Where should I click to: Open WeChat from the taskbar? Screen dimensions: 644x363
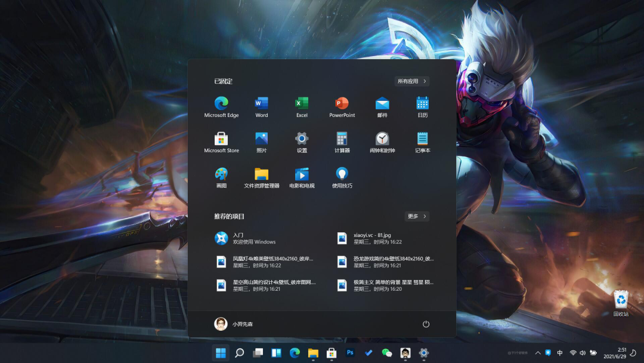[387, 353]
